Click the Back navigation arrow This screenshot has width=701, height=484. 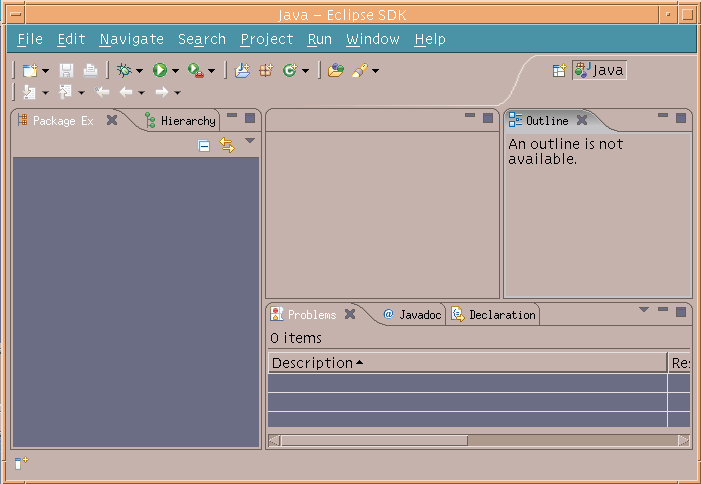click(126, 93)
